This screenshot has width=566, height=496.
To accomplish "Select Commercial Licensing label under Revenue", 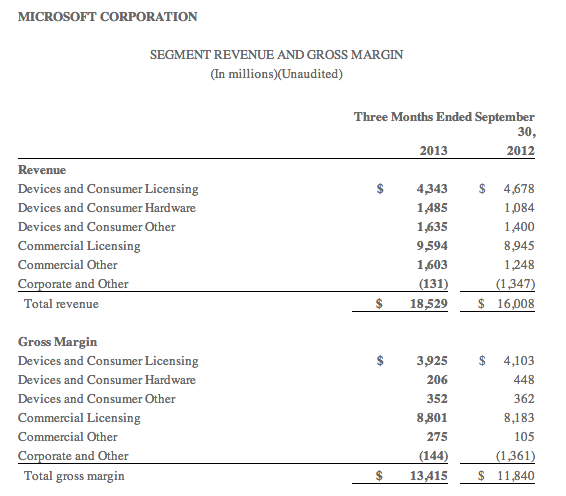I will coord(79,246).
